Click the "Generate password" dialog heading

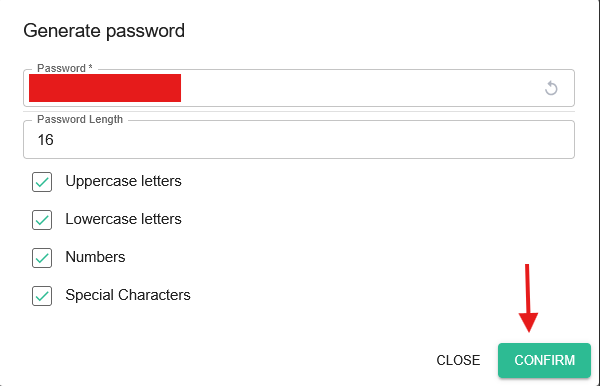pyautogui.click(x=104, y=31)
